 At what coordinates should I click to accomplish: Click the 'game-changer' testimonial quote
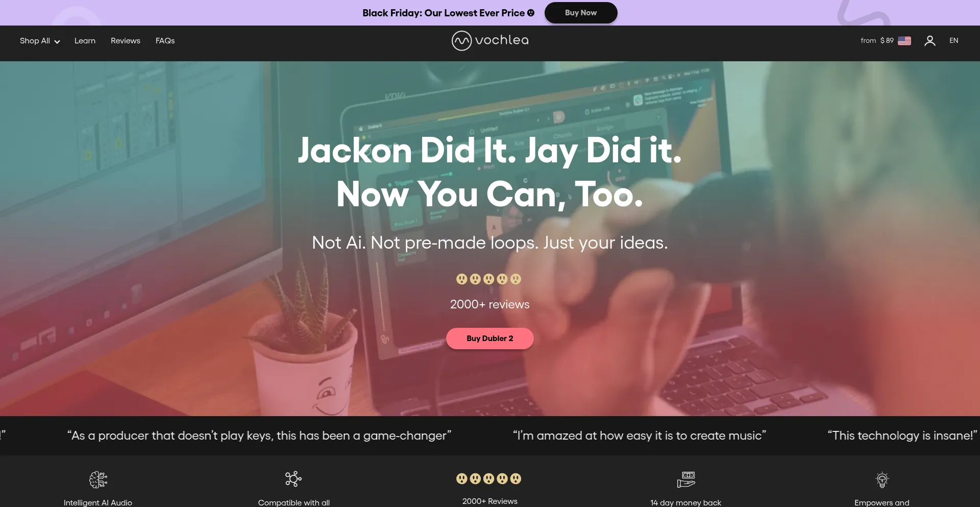[x=259, y=436]
